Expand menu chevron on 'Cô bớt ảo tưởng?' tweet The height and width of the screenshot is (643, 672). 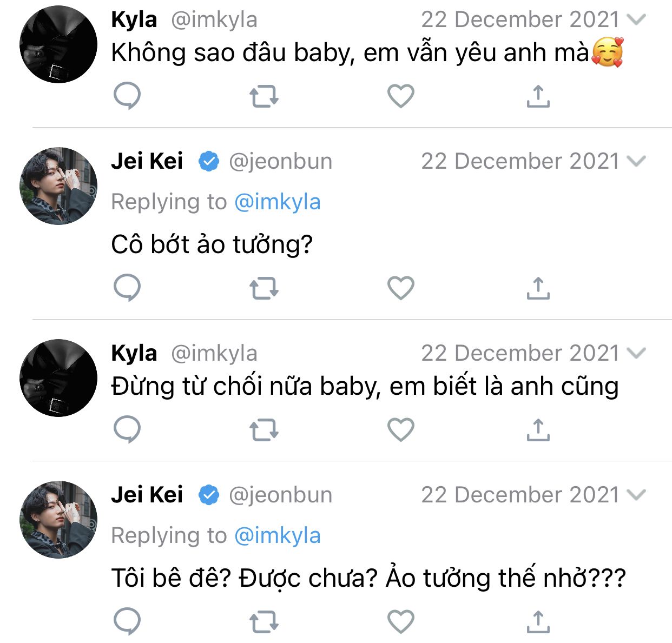click(x=636, y=161)
